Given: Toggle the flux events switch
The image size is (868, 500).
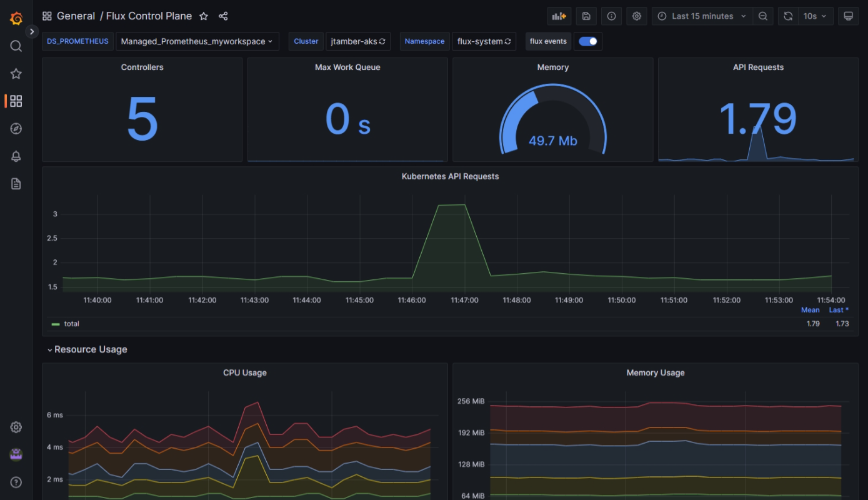Looking at the screenshot, I should coord(587,41).
